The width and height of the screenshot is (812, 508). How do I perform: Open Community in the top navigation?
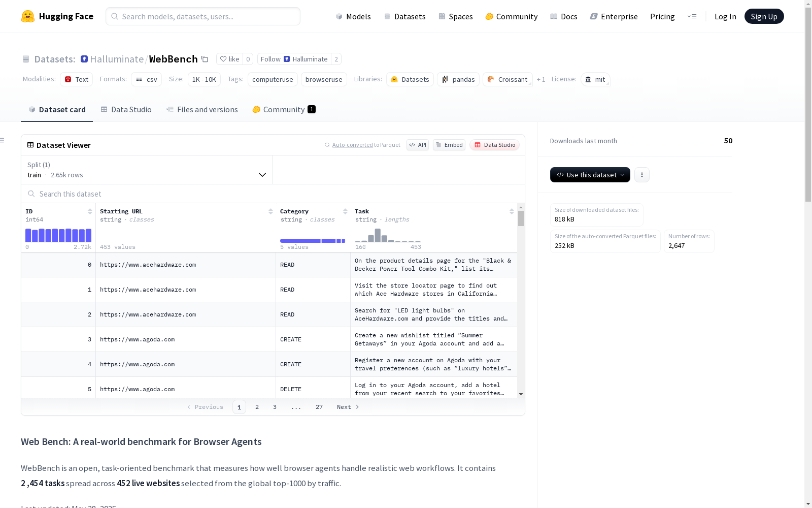tap(511, 16)
